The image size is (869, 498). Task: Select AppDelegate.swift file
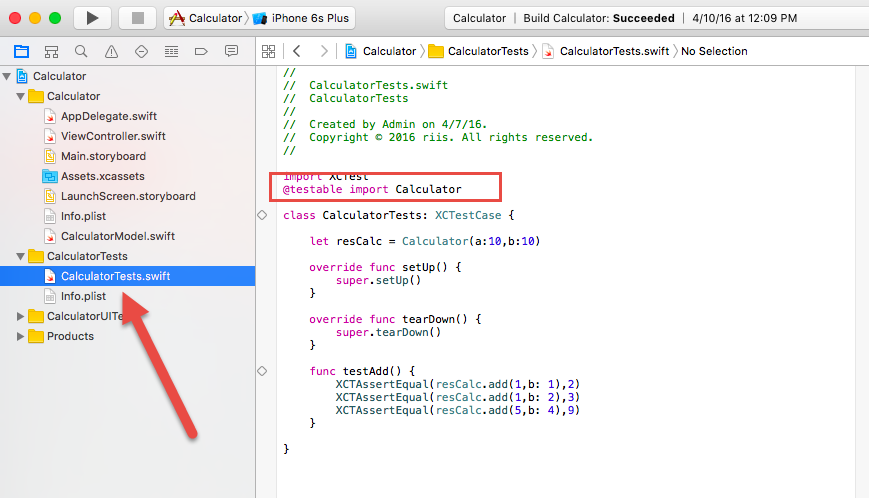pos(109,116)
